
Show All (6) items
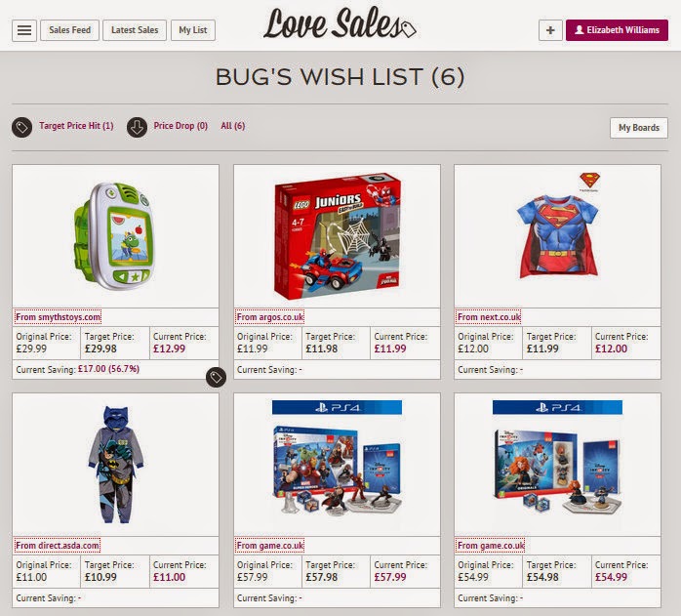tap(233, 126)
